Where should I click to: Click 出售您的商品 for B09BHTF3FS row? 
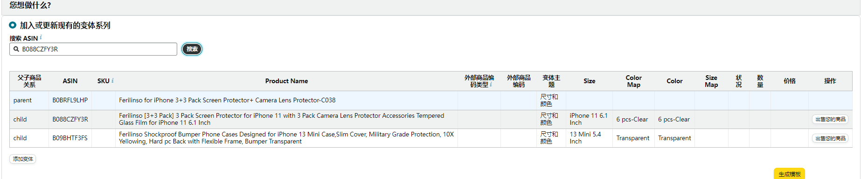pyautogui.click(x=830, y=138)
